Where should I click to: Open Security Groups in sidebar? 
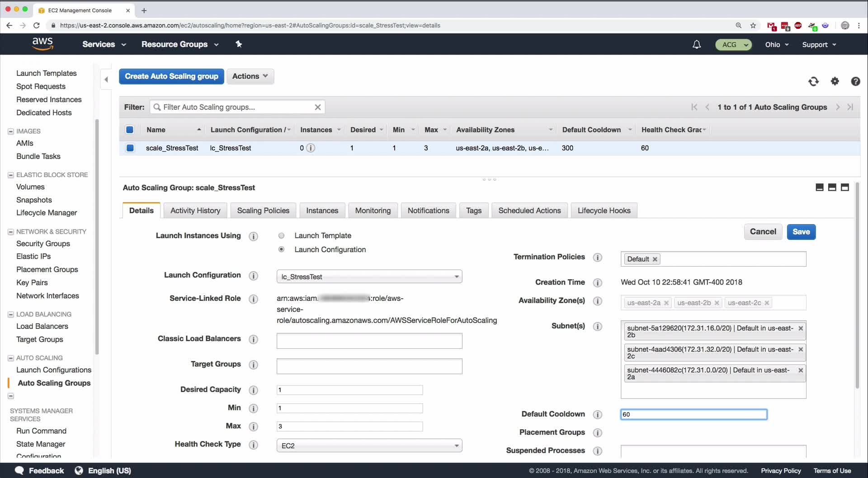[x=43, y=244]
